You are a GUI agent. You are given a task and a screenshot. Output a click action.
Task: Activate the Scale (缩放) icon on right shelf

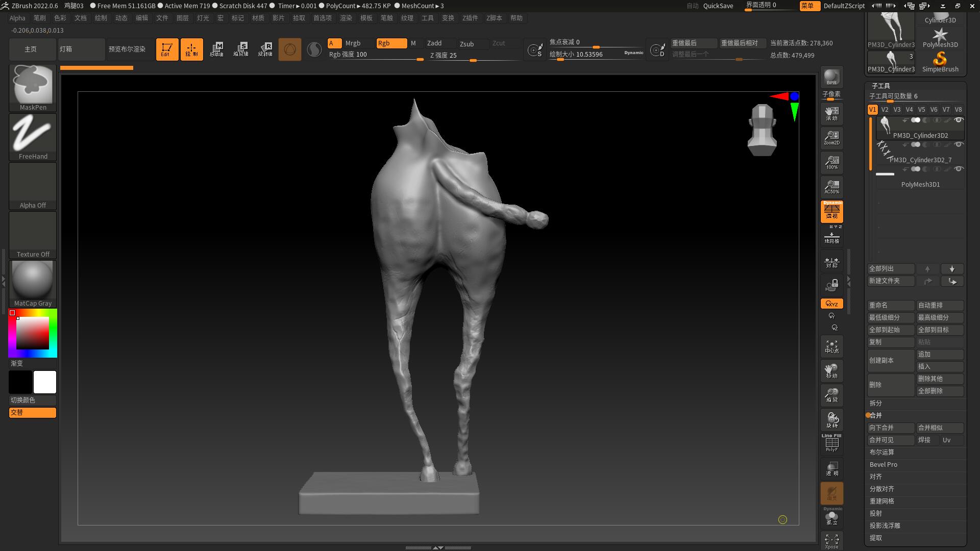[831, 394]
